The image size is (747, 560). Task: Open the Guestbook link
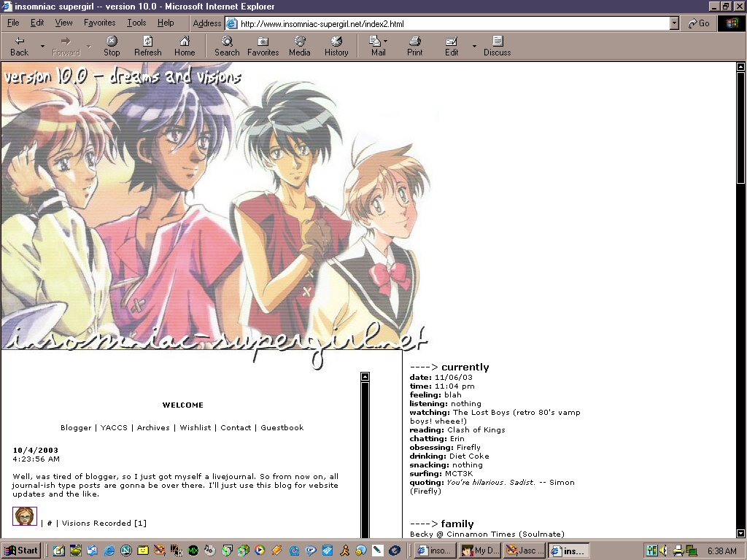click(x=282, y=427)
